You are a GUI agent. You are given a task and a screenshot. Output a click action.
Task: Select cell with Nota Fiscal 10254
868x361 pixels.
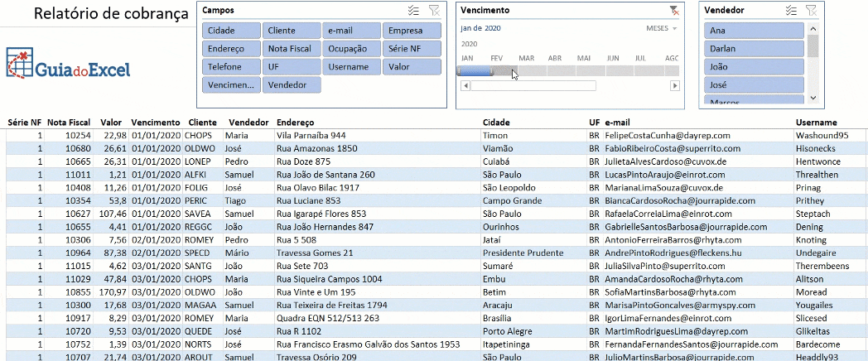[x=69, y=135]
